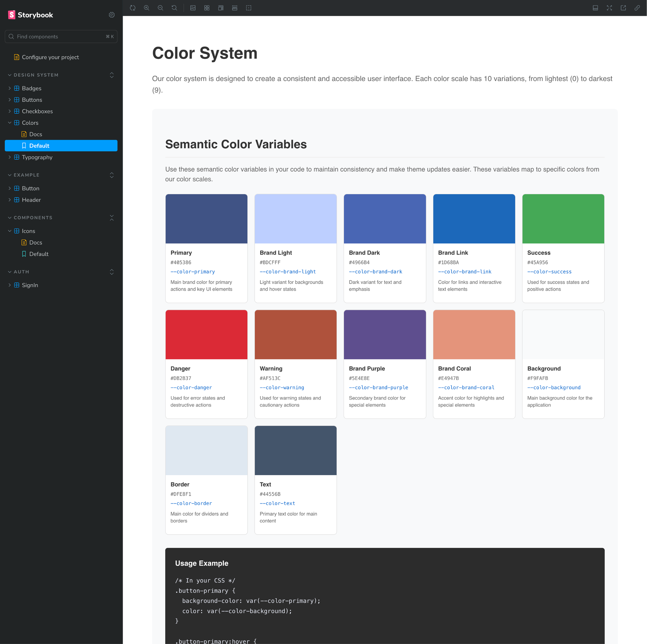The width and height of the screenshot is (647, 644).
Task: Zoom out of the preview
Action: click(161, 8)
